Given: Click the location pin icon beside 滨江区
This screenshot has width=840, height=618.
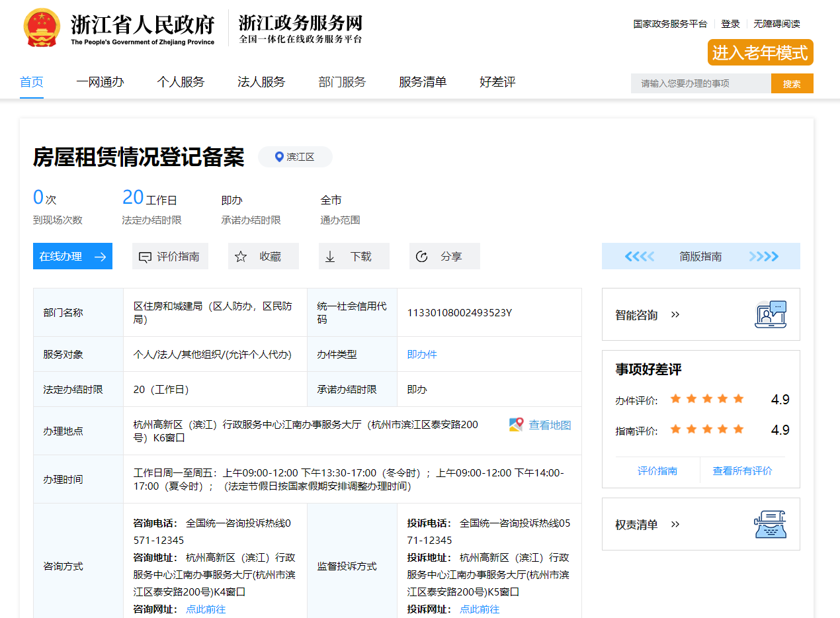Looking at the screenshot, I should pyautogui.click(x=279, y=157).
